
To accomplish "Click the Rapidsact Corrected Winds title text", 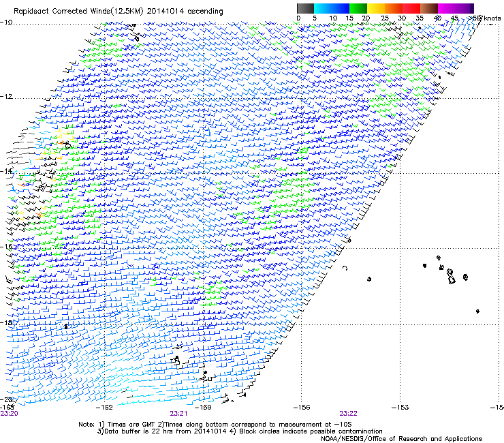I will (118, 12).
